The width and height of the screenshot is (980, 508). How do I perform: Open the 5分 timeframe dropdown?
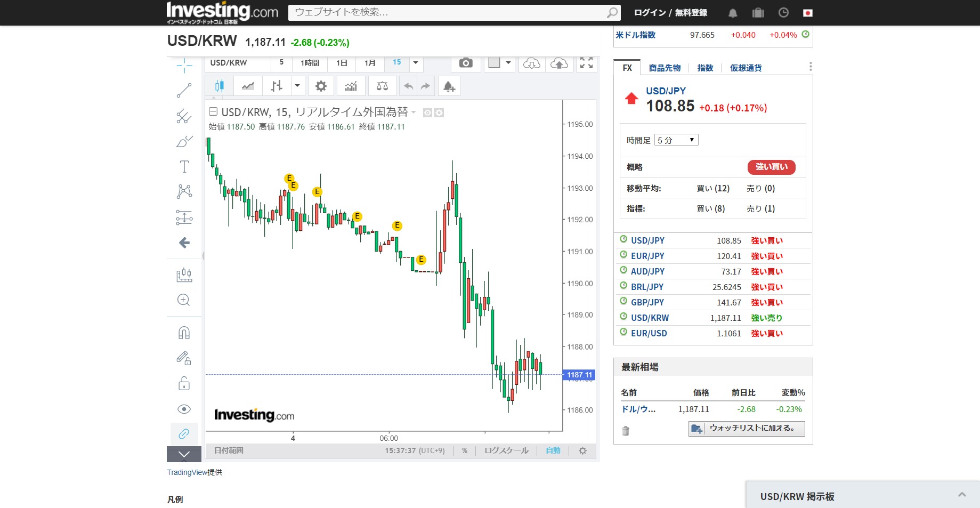coord(676,140)
